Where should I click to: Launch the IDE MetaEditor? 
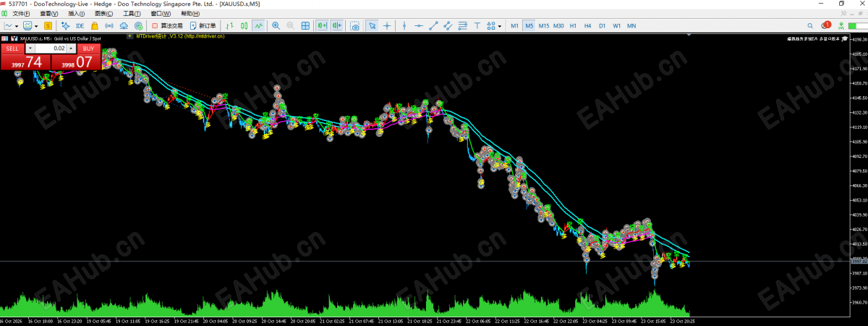point(80,25)
